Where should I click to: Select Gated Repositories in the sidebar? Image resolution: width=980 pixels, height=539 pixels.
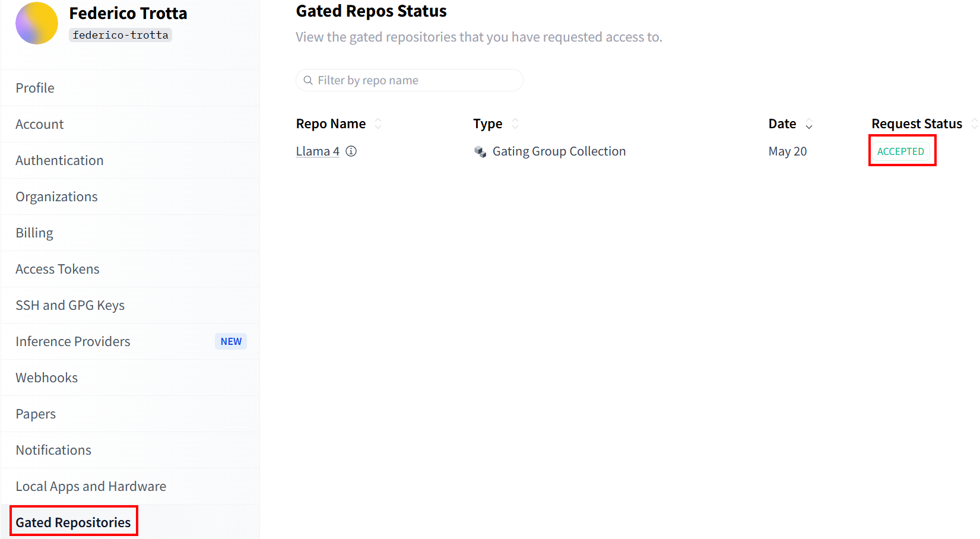point(73,522)
